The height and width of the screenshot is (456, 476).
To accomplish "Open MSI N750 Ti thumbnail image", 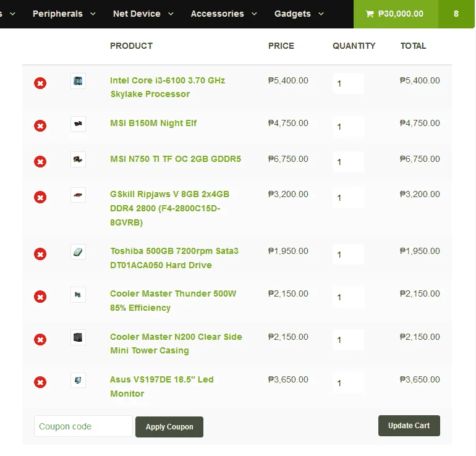I will pos(78,159).
